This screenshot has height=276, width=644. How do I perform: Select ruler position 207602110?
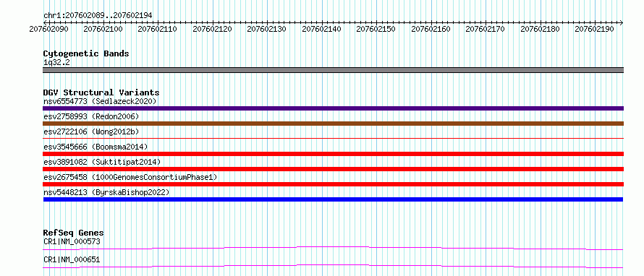click(158, 29)
